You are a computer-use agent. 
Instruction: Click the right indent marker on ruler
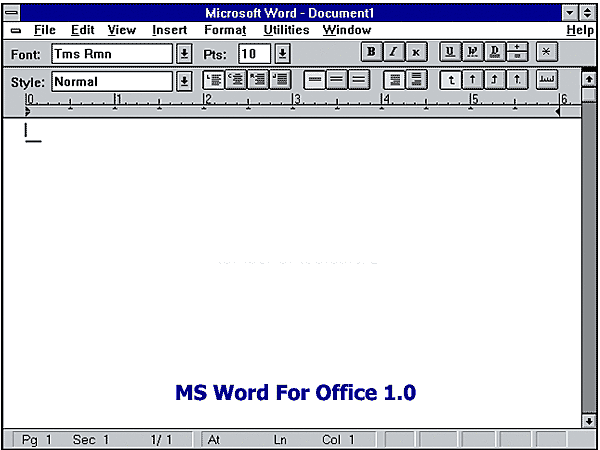pos(557,112)
